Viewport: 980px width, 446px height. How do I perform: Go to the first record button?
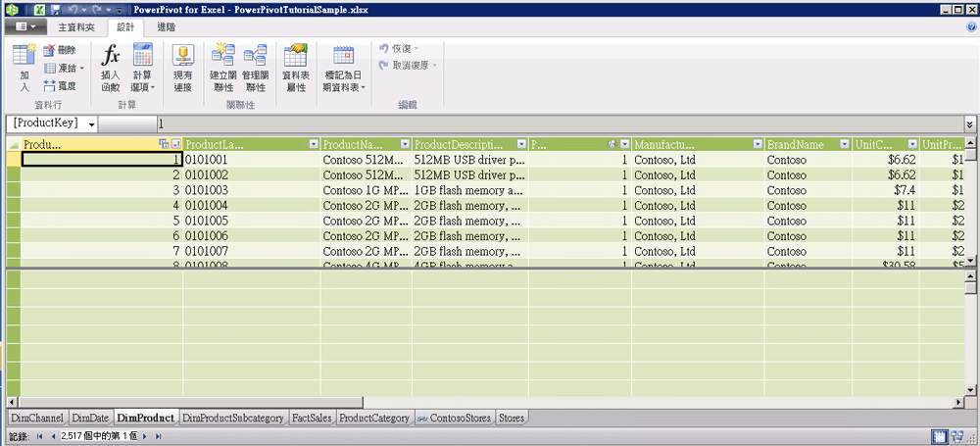[40, 436]
